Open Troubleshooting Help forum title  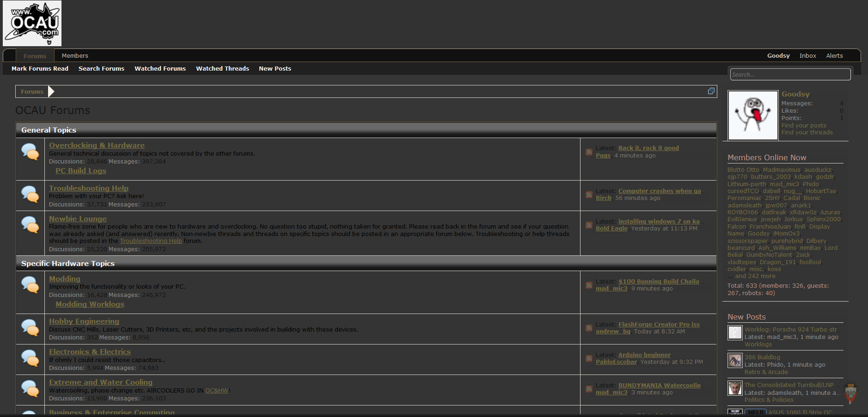tap(89, 188)
